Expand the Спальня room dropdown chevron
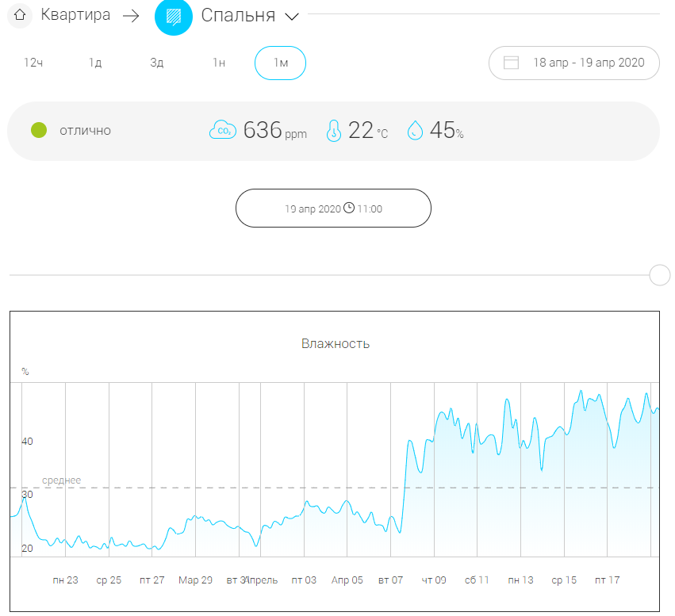The image size is (675, 616). pos(291,17)
